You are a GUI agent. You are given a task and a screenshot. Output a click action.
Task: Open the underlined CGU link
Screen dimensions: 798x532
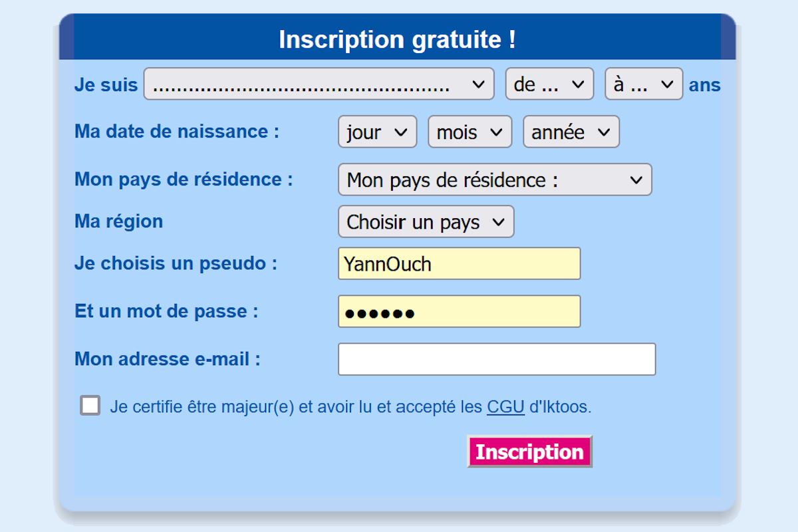point(505,406)
